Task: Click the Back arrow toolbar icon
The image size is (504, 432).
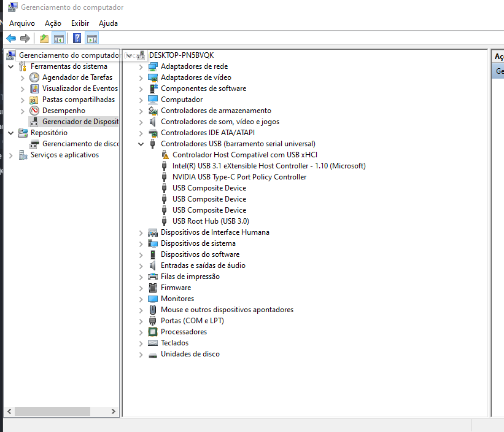Action: [x=11, y=39]
